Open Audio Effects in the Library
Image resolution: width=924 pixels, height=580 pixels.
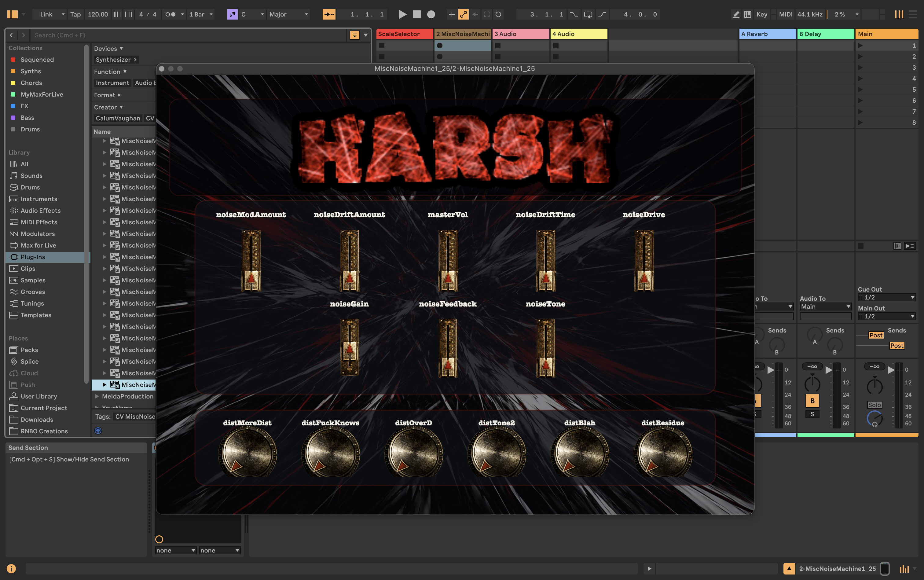pos(41,210)
